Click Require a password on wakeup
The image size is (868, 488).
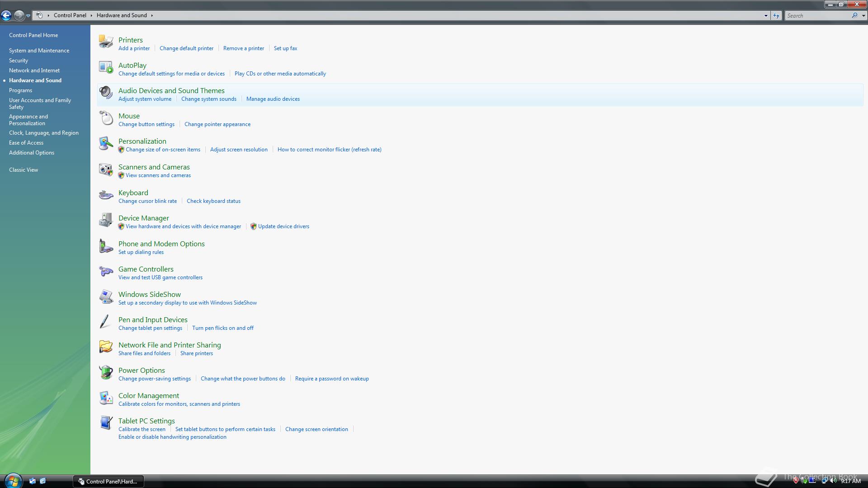(332, 379)
